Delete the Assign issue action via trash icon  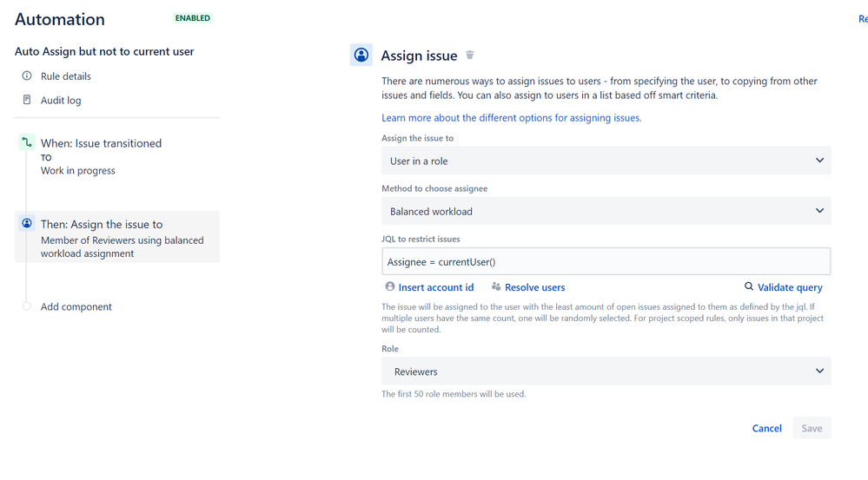click(x=469, y=55)
